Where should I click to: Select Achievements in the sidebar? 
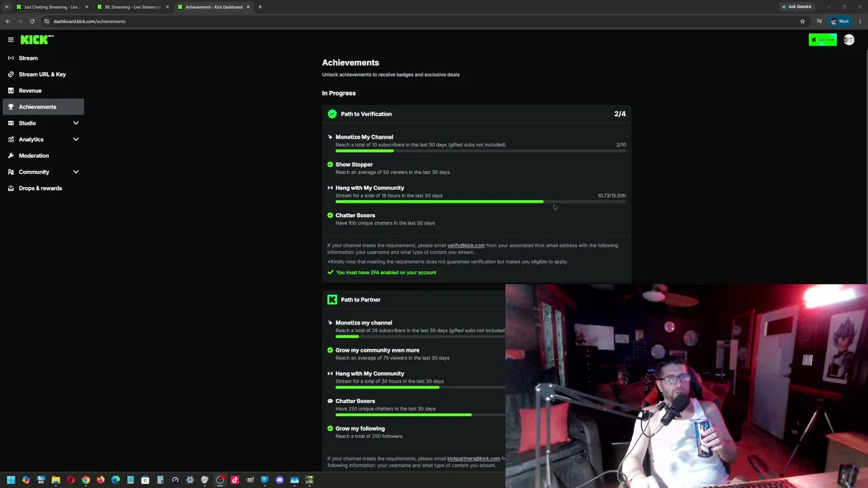[43, 107]
